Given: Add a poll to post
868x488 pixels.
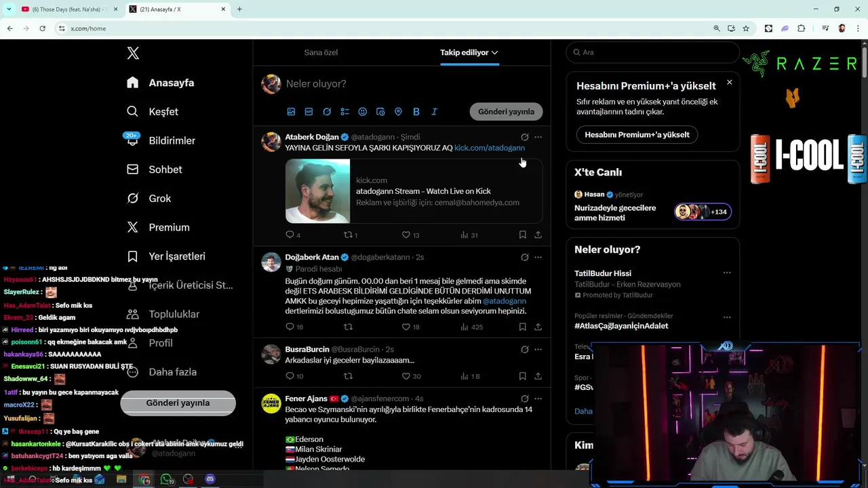Looking at the screenshot, I should [344, 112].
